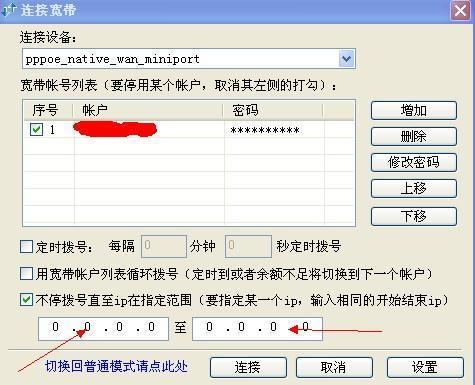Sort by the 帐户 column header
475x385 pixels.
[148, 110]
